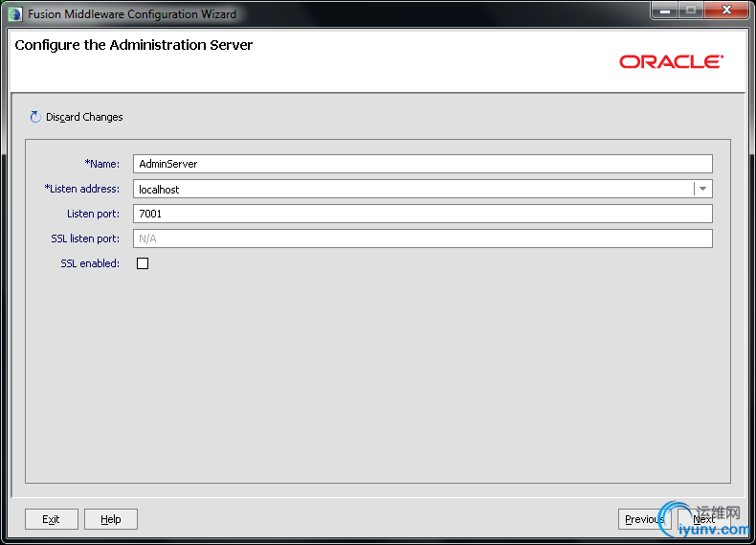
Task: Click the Discard Changes refresh icon
Action: 35,117
